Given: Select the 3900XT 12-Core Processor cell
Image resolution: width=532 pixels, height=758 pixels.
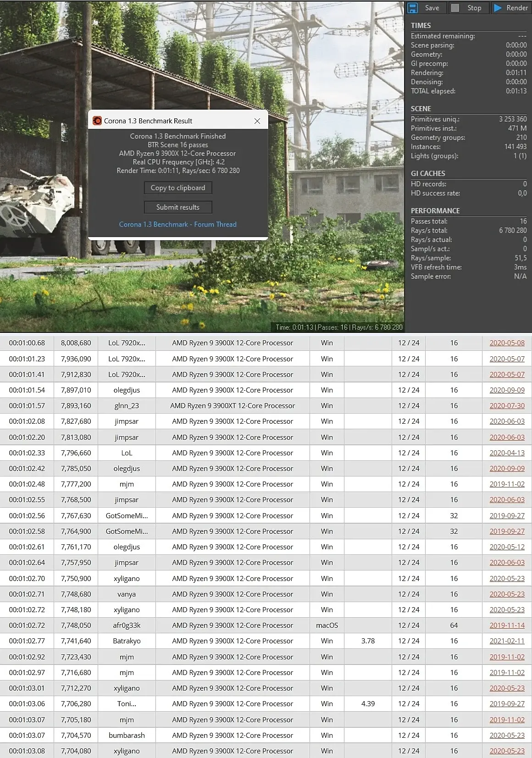Looking at the screenshot, I should tap(233, 406).
